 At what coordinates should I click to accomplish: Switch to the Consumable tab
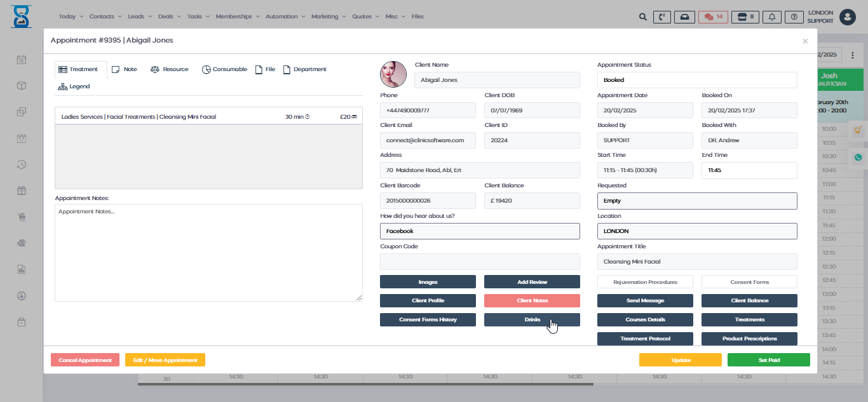[x=224, y=69]
